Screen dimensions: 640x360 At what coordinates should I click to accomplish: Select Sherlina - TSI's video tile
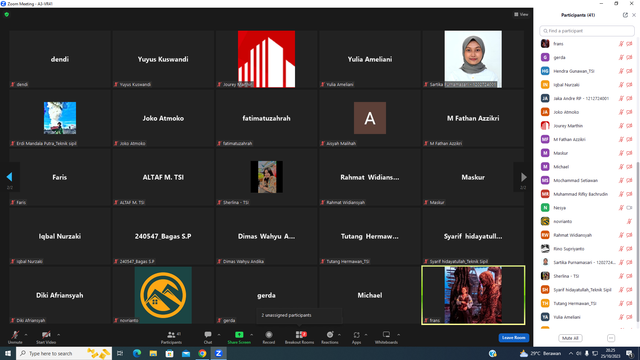click(x=267, y=177)
